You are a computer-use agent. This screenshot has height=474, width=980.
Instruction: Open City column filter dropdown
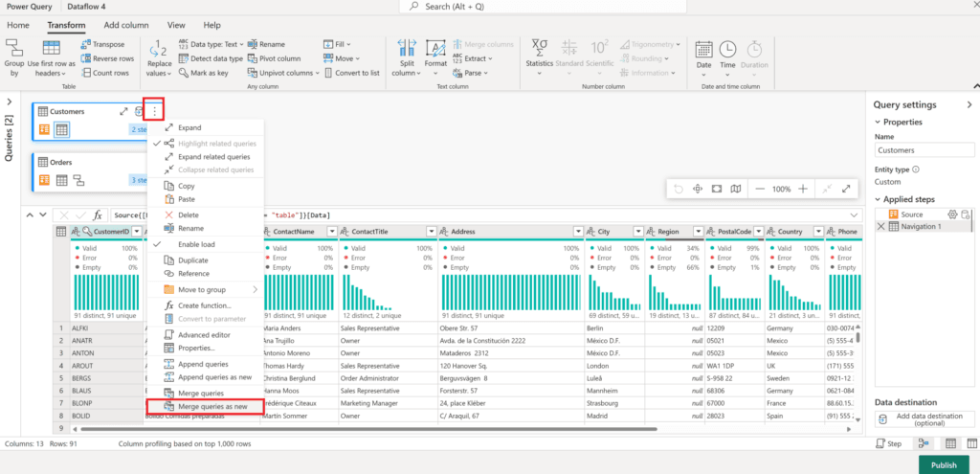click(637, 232)
